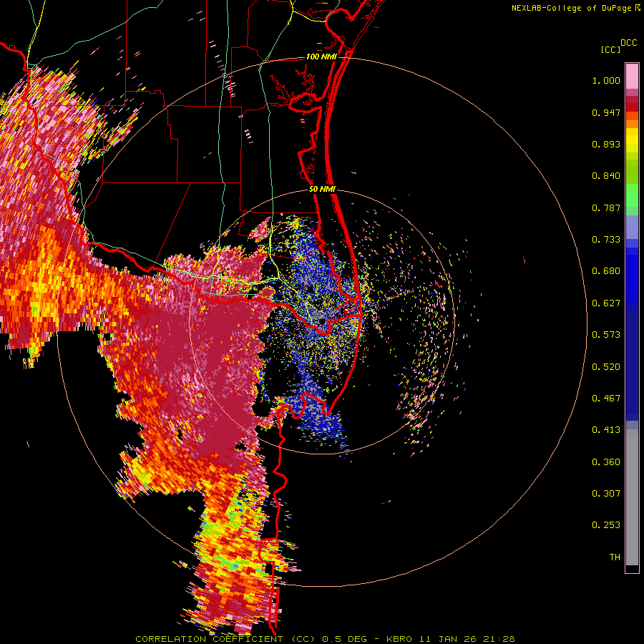This screenshot has width=644, height=644.
Task: Click the KBRO radar site center dot
Action: 322,321
